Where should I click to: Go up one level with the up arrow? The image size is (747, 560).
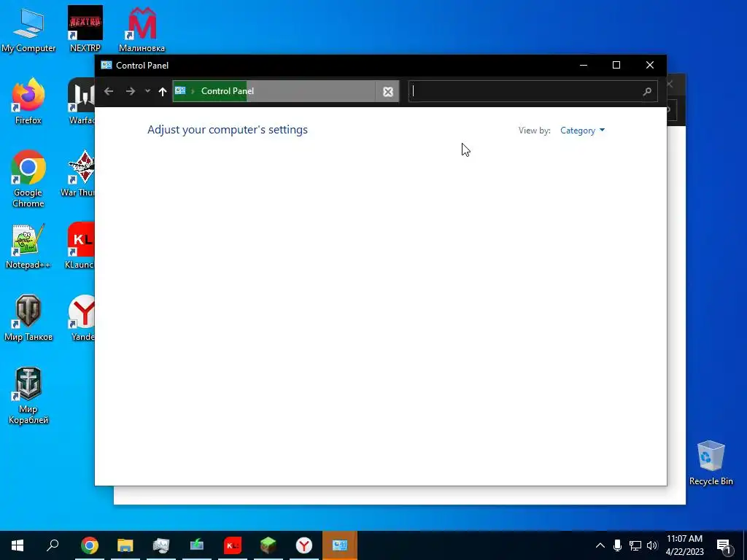(x=163, y=91)
